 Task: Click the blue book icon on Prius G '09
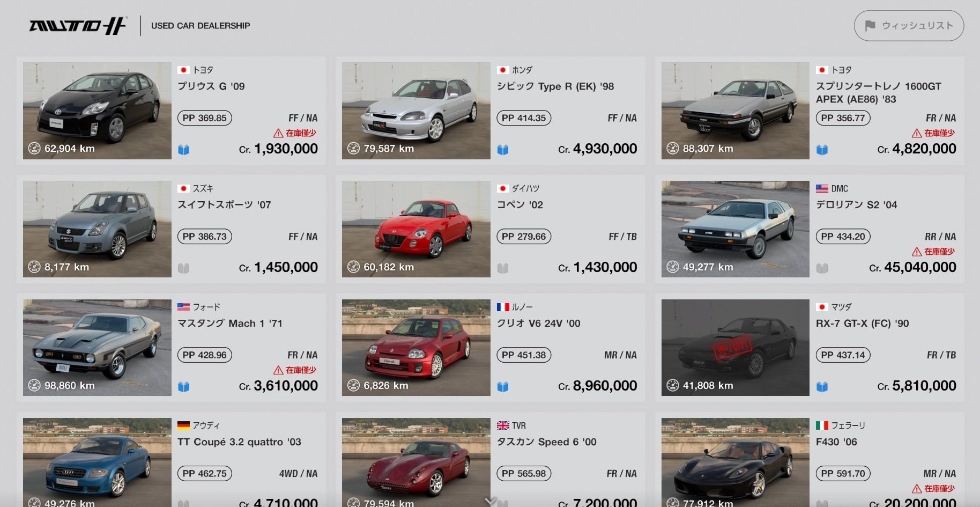click(184, 150)
